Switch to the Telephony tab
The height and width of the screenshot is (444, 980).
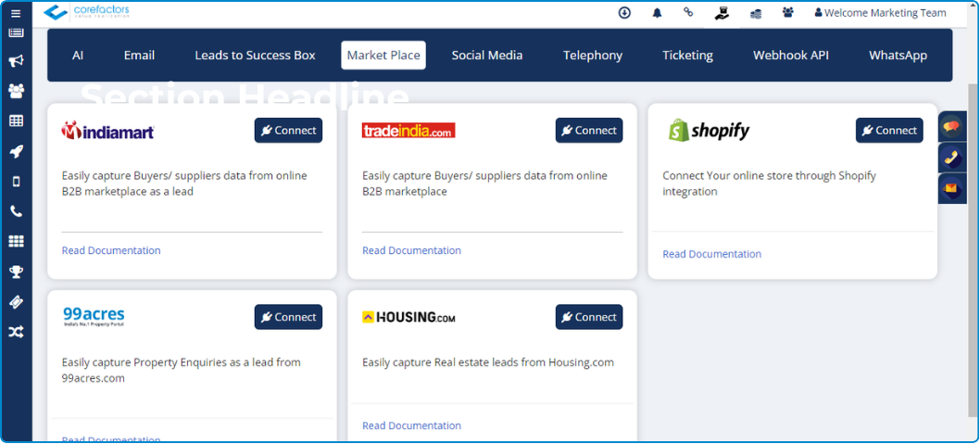pos(592,56)
